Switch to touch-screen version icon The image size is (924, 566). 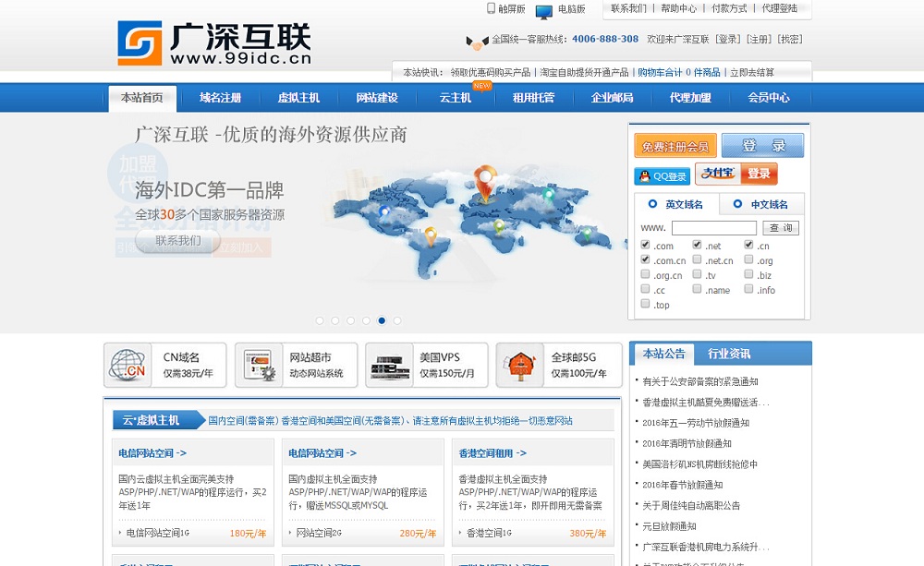(x=492, y=9)
